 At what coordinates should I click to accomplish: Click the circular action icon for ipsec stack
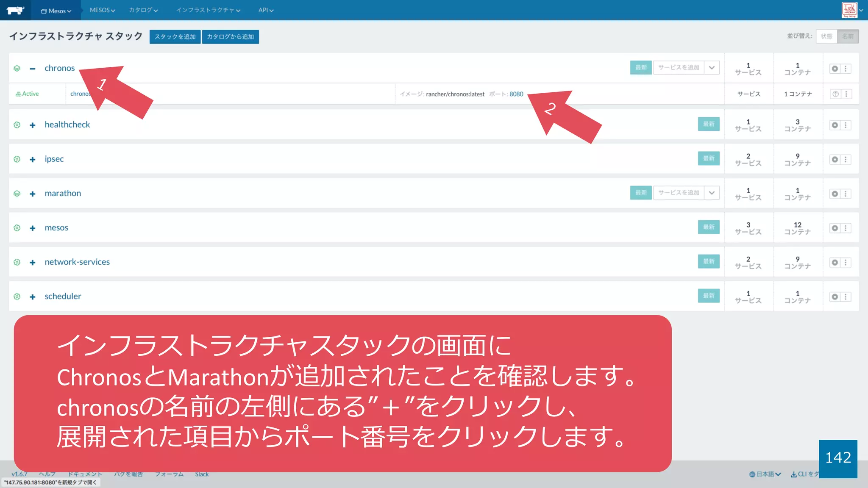[x=835, y=160]
